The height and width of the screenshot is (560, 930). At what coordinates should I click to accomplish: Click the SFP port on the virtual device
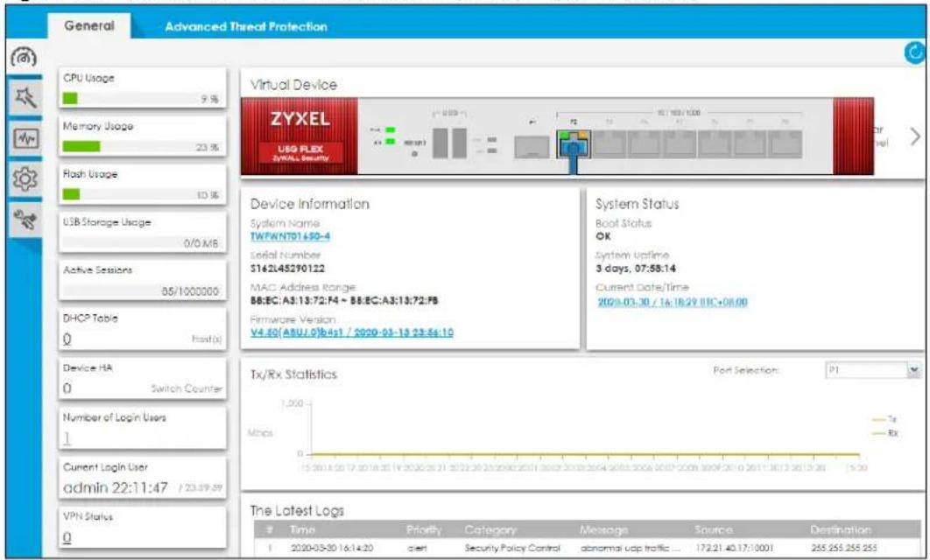click(x=532, y=147)
